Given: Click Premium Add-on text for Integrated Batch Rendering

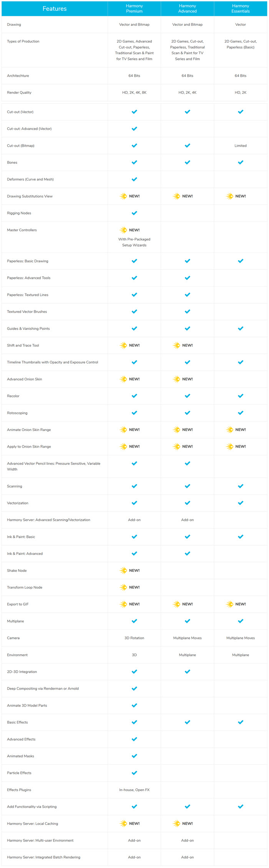Looking at the screenshot, I should point(134,857).
